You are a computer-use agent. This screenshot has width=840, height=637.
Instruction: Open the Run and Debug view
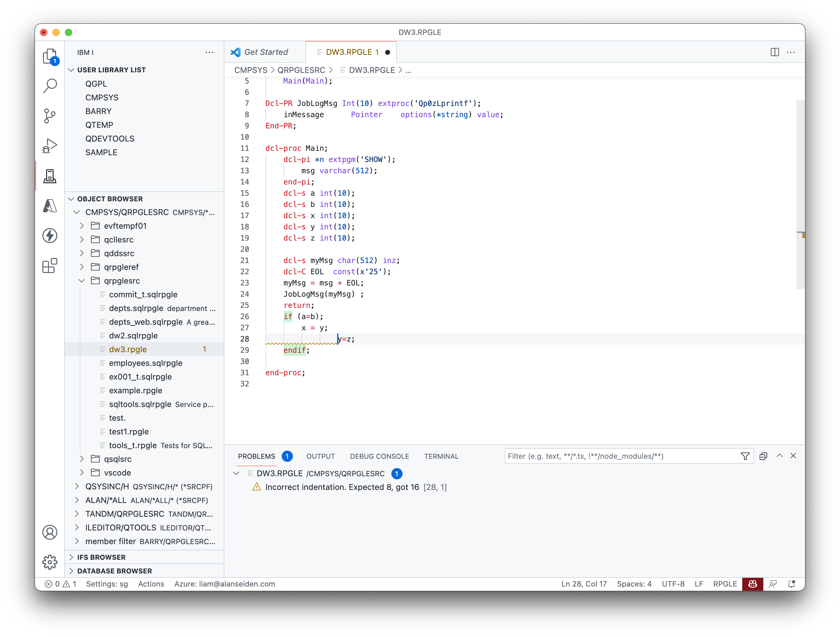pos(50,146)
